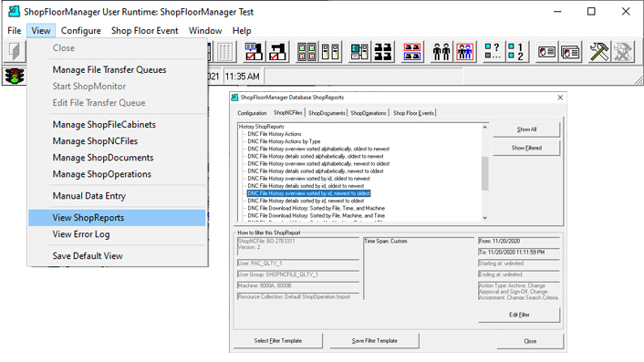
Task: Open the Window menu
Action: tap(205, 31)
